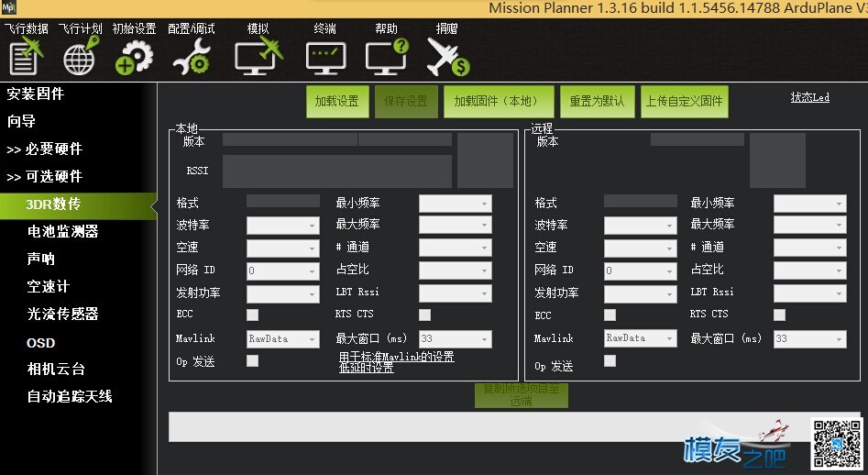Open remote 最大窗口 (ms) dropdown
The image size is (868, 475).
click(810, 338)
